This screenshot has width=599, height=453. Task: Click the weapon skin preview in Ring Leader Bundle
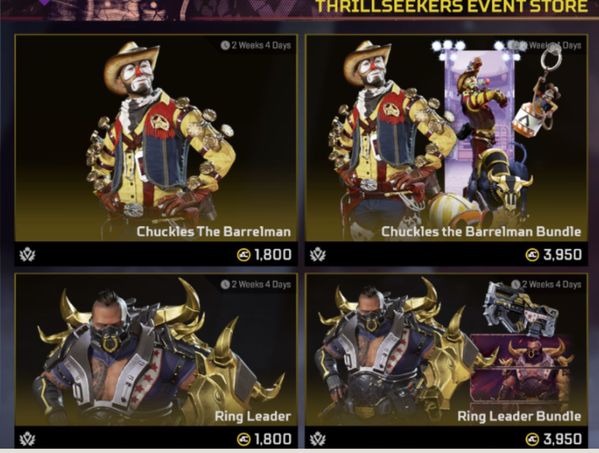click(521, 309)
